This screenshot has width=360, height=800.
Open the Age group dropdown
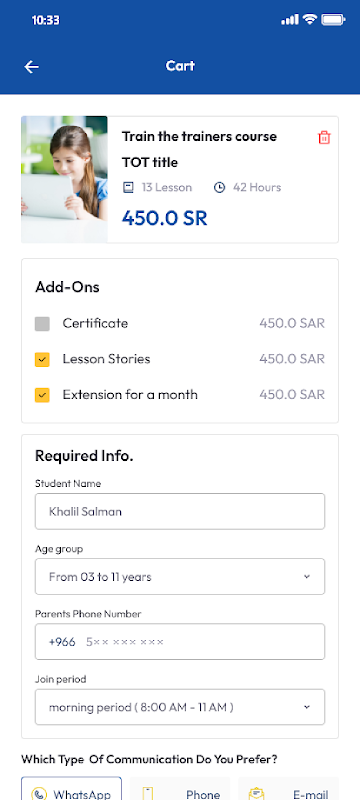pos(180,577)
